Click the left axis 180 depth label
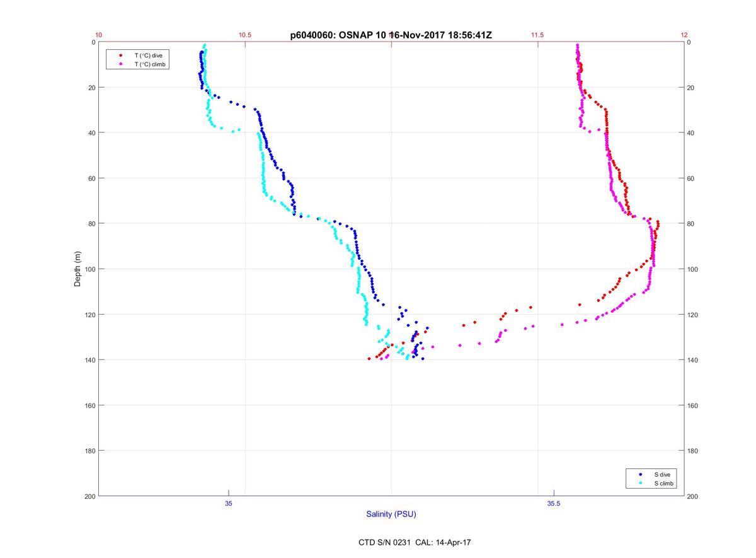 pos(89,451)
